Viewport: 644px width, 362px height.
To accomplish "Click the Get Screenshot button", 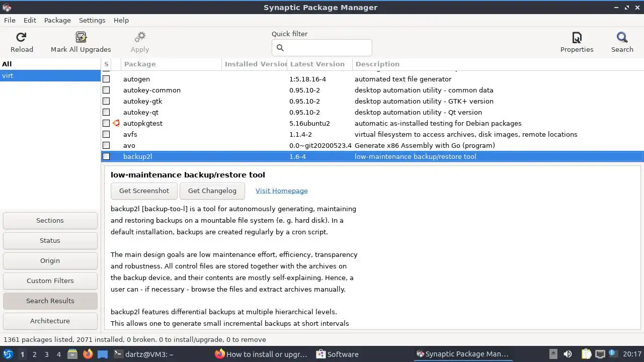I will (x=144, y=191).
